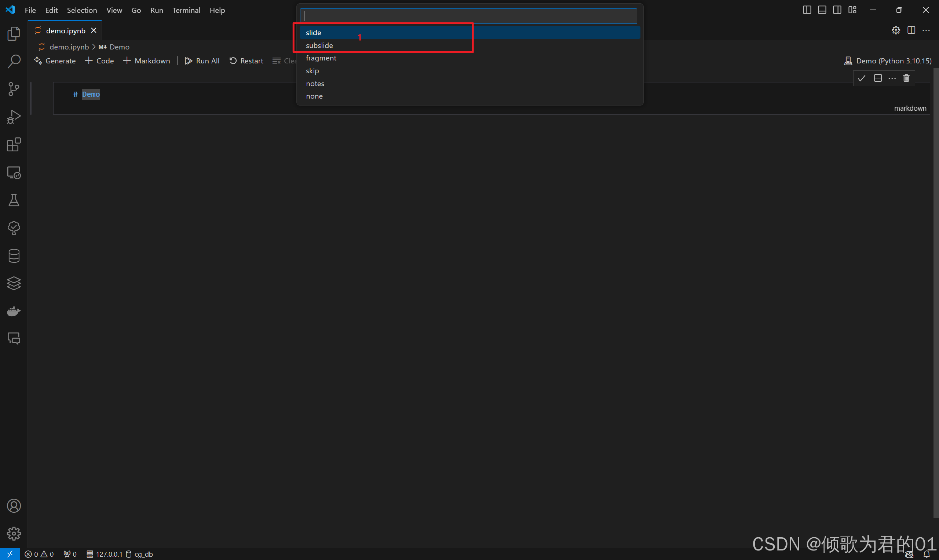Screen dimensions: 939x560
Task: Open Run and Debug view
Action: (14, 117)
